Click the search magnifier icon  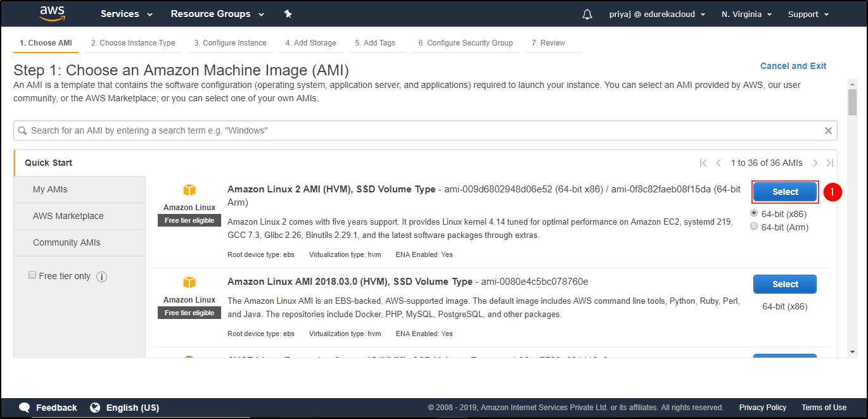pyautogui.click(x=23, y=130)
